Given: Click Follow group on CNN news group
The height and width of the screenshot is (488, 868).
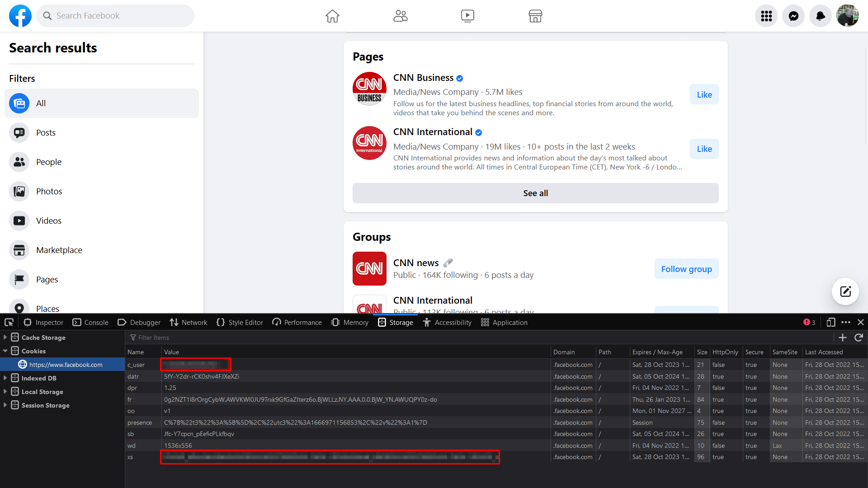Looking at the screenshot, I should [x=686, y=268].
